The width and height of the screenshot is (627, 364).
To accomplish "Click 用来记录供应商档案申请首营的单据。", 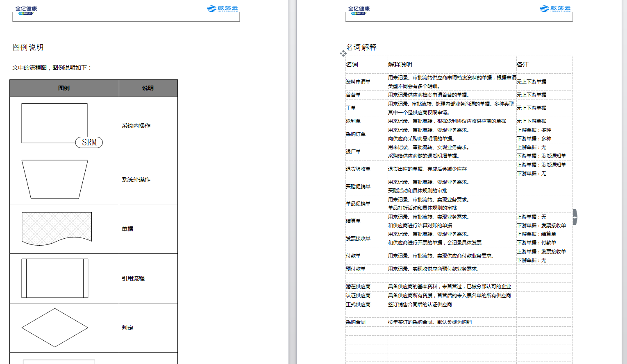I will 429,95.
